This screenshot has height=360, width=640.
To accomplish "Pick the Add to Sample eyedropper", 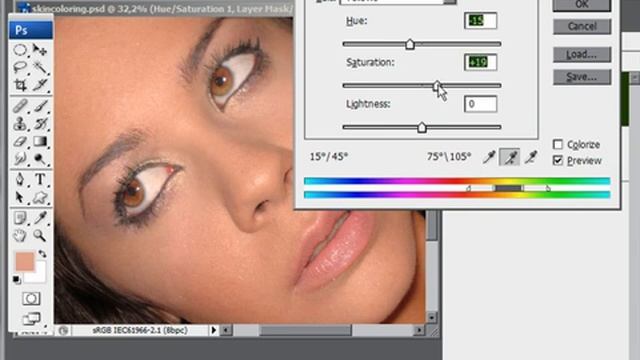I will (510, 157).
